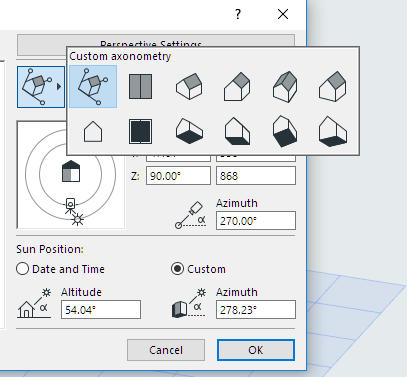Click the sun altitude house icon
This screenshot has width=407, height=377.
click(34, 304)
